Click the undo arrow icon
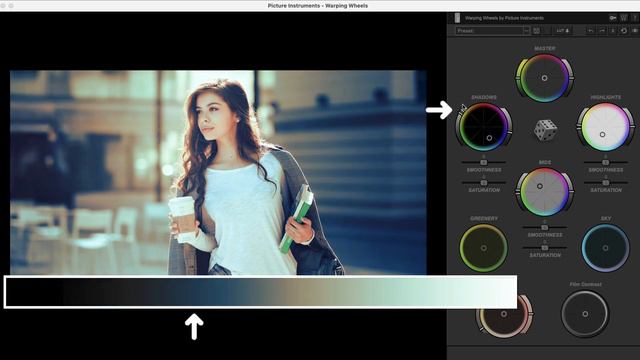This screenshot has height=360, width=640. click(x=591, y=31)
